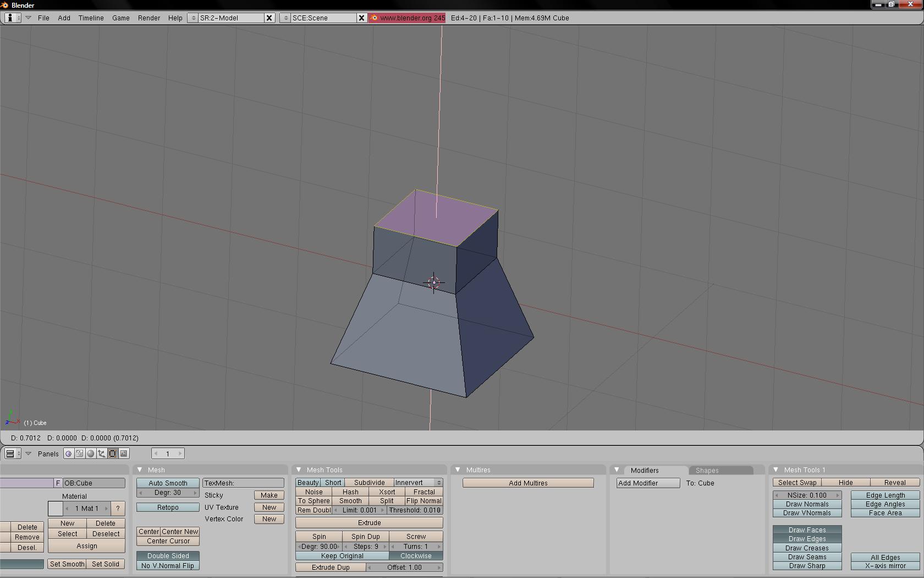This screenshot has height=578, width=924.
Task: Open the SCE:Scene selector dropdown
Action: tap(285, 18)
